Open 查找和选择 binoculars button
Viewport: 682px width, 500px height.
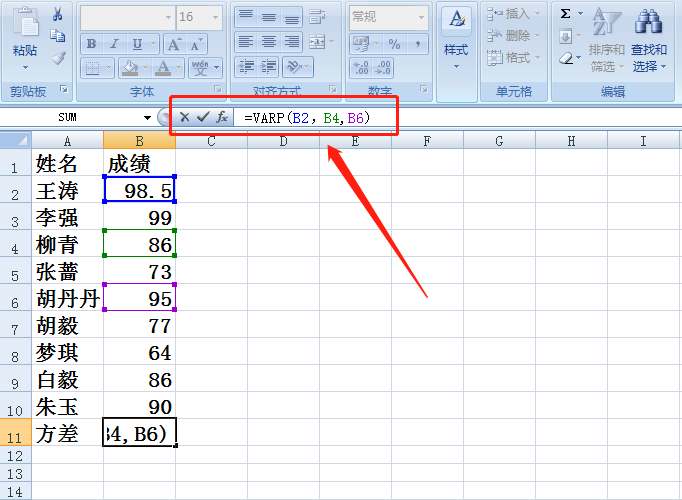(649, 40)
